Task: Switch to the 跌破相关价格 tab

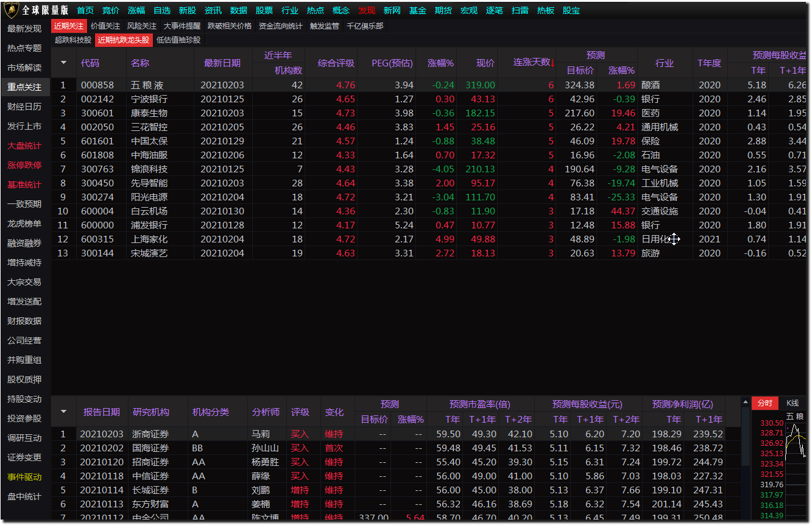Action: click(230, 26)
